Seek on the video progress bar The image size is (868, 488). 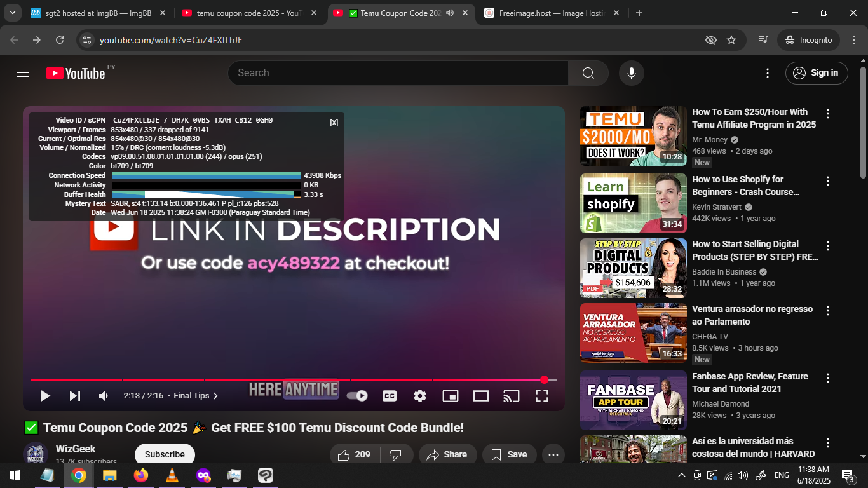[294, 379]
